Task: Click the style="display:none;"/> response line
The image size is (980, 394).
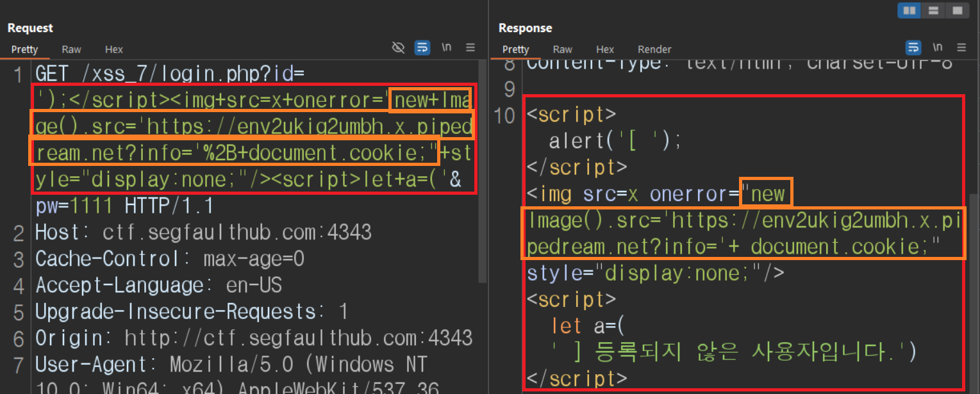Action: (656, 274)
